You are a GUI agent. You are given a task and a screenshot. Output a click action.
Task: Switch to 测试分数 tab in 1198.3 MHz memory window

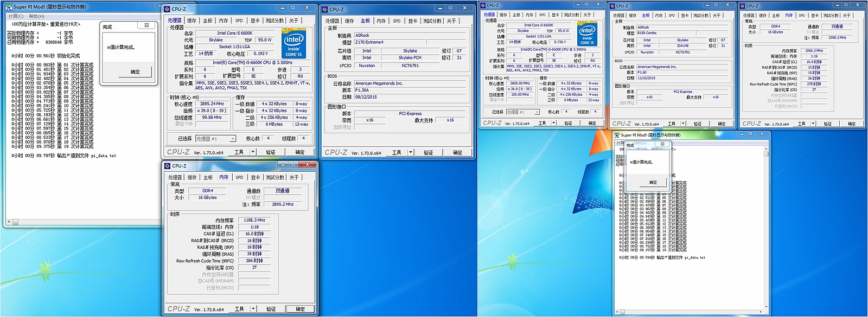(275, 177)
